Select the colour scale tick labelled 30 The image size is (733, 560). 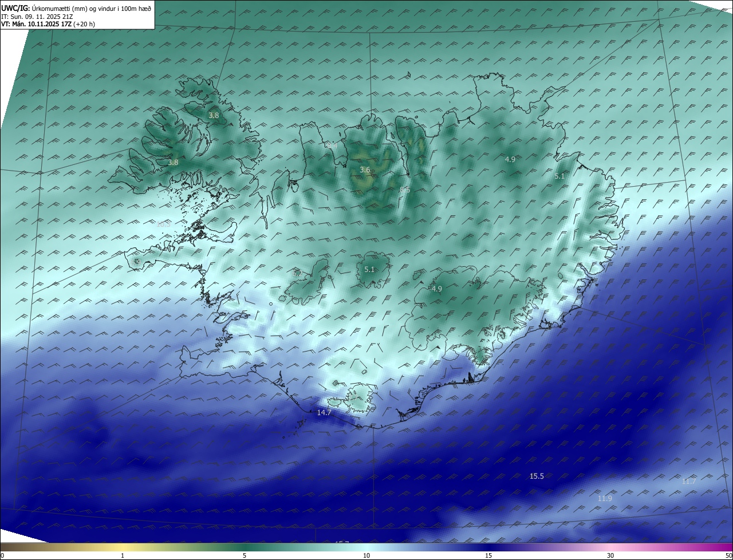pyautogui.click(x=610, y=555)
